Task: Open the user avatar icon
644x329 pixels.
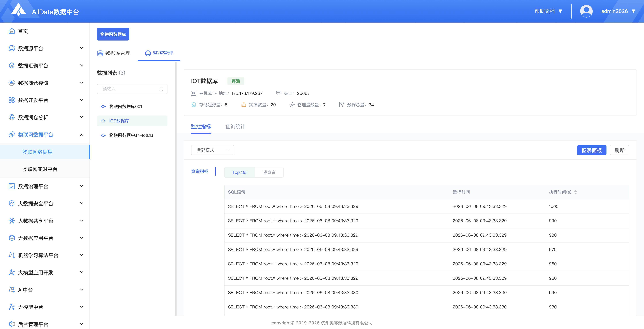Action: point(586,11)
